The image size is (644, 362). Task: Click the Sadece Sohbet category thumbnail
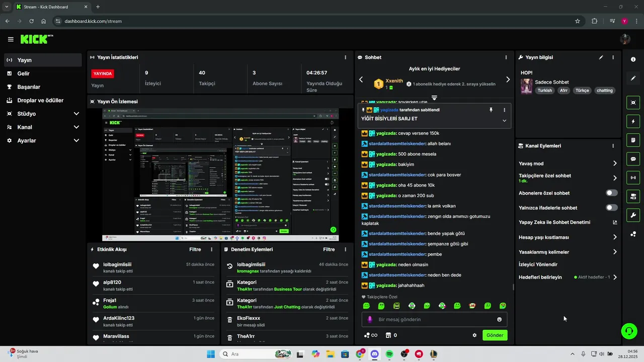click(526, 86)
